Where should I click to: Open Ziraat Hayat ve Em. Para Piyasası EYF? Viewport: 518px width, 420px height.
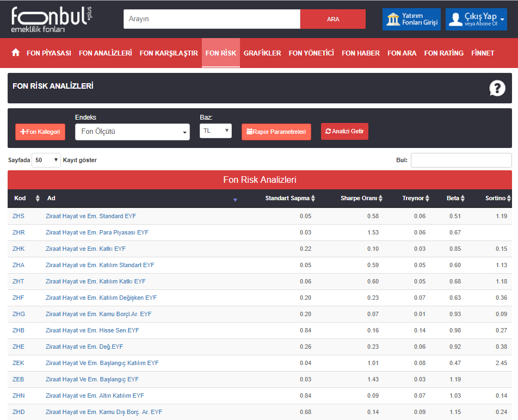pyautogui.click(x=97, y=232)
